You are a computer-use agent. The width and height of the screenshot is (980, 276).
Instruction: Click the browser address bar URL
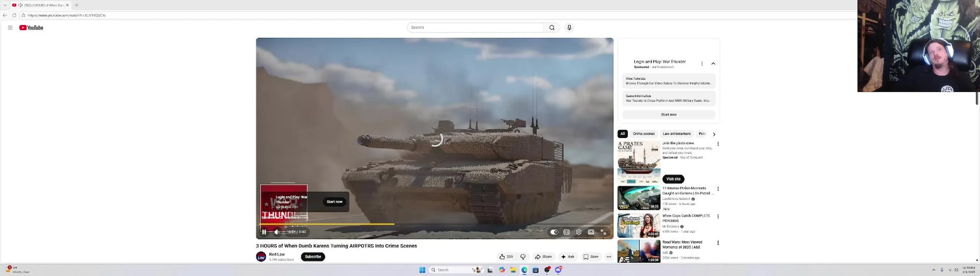(x=66, y=15)
